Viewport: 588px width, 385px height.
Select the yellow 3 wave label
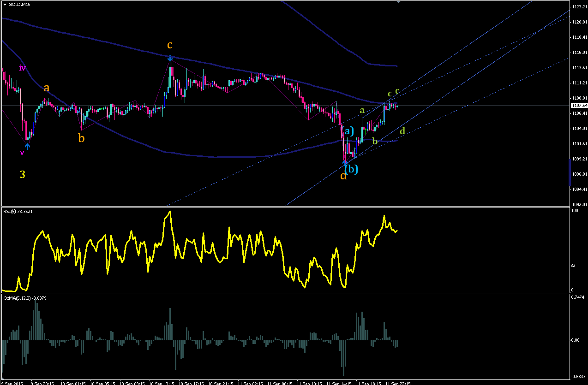click(x=22, y=174)
